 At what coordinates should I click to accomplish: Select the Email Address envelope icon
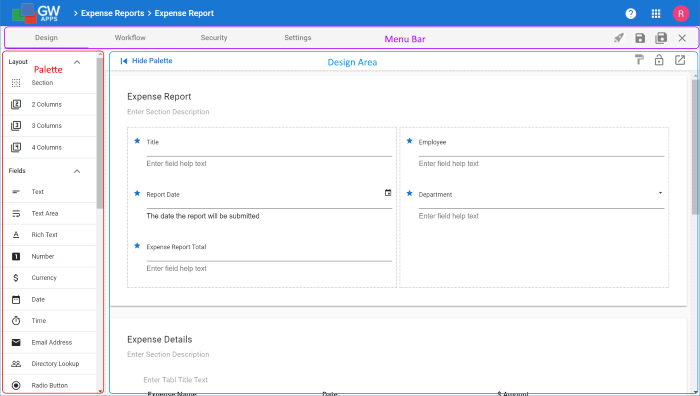[16, 342]
